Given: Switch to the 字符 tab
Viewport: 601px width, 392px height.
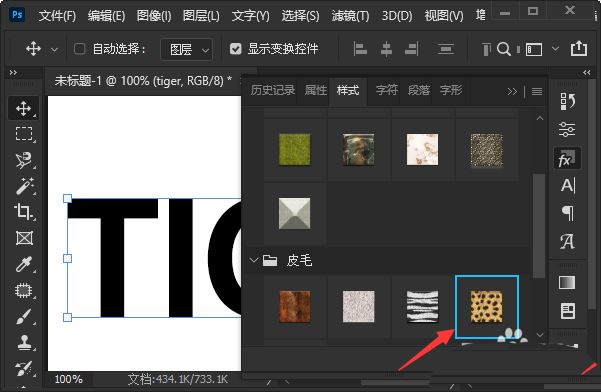Looking at the screenshot, I should click(387, 90).
